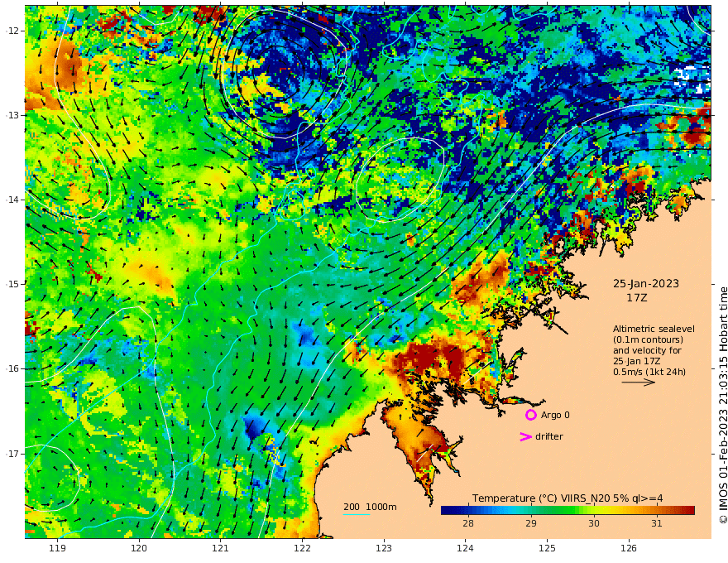This screenshot has width=728, height=563.
Task: Click the 'Temperature (°C) VIIRS_N20 5% ql>=4' title
Action: tap(568, 498)
